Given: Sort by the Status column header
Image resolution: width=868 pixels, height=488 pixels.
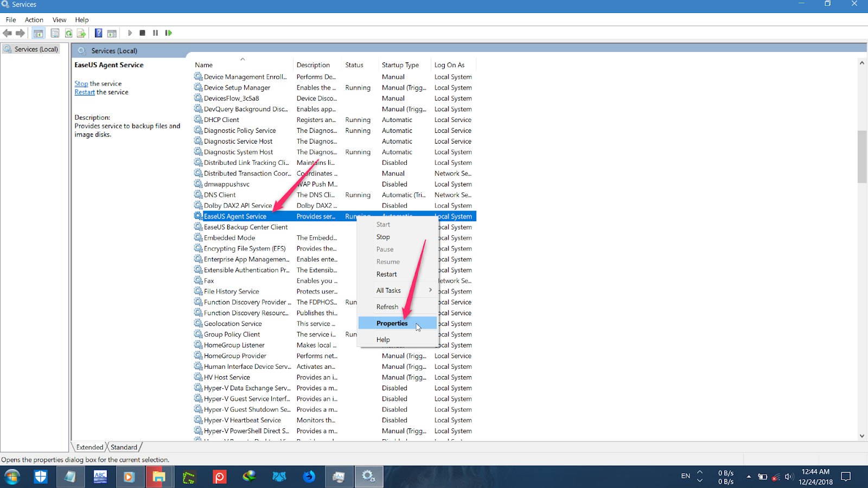Looking at the screenshot, I should [360, 65].
